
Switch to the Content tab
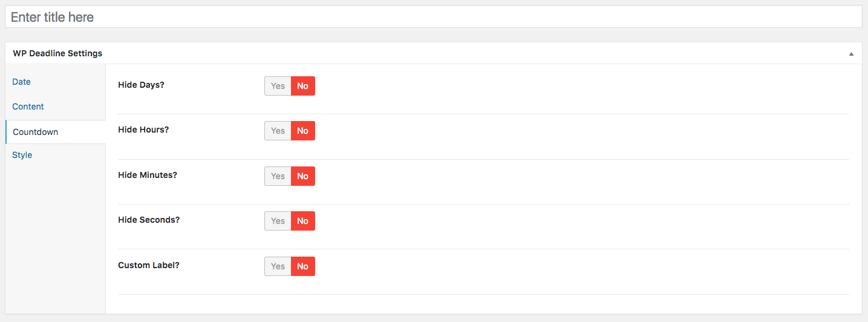click(x=28, y=107)
